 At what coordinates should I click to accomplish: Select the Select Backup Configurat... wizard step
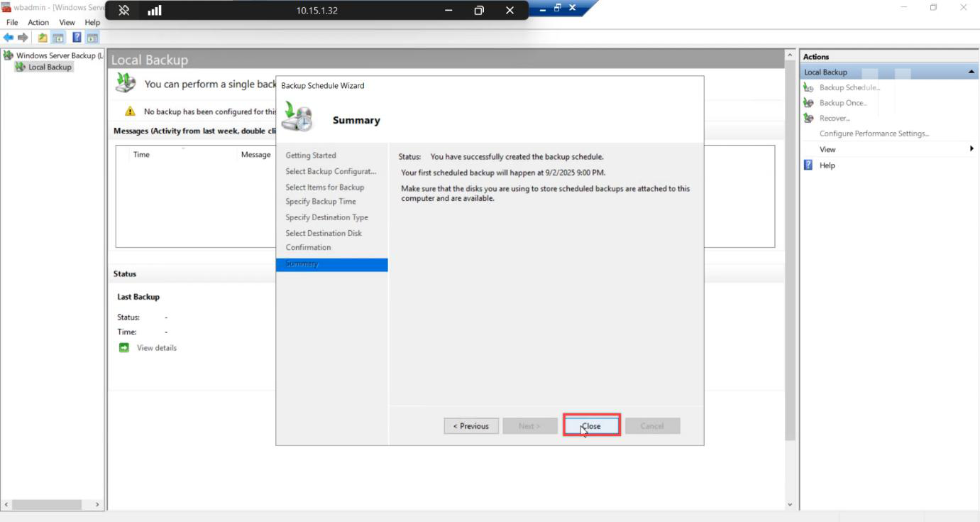point(331,171)
